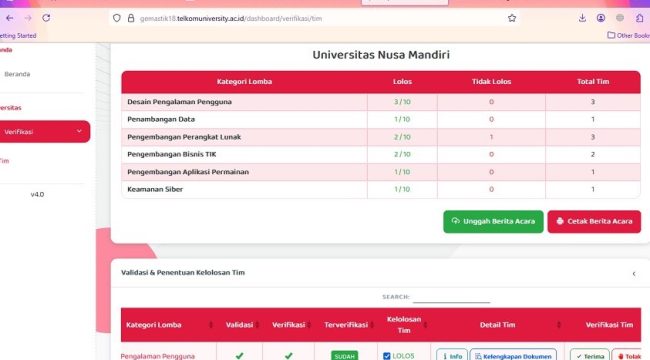Go back with the browser back arrow
Image resolution: width=650 pixels, height=360 pixels.
(10, 18)
